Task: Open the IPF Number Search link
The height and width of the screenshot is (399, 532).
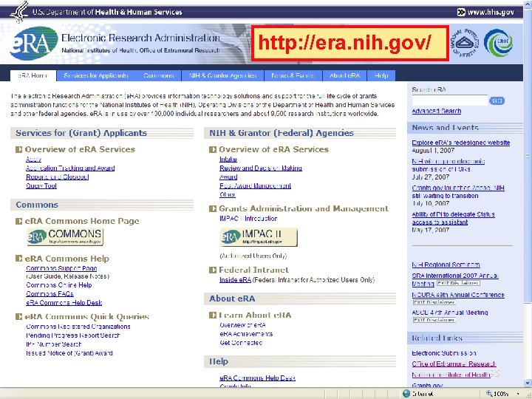Action: [x=54, y=344]
